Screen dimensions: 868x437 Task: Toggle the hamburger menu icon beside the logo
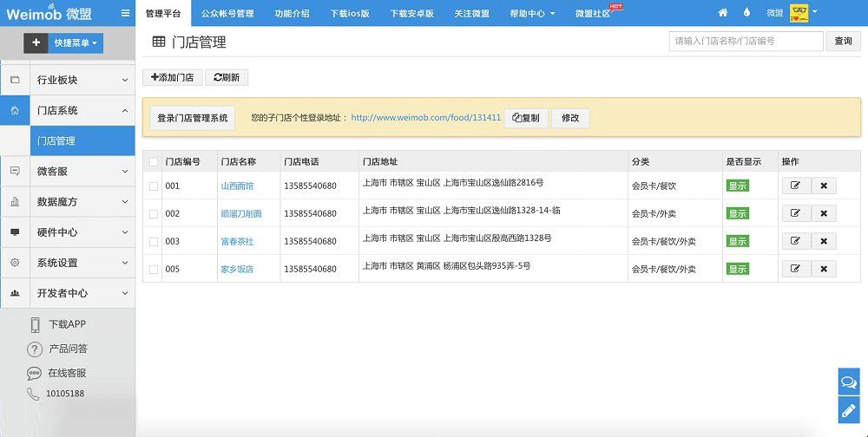[x=126, y=13]
